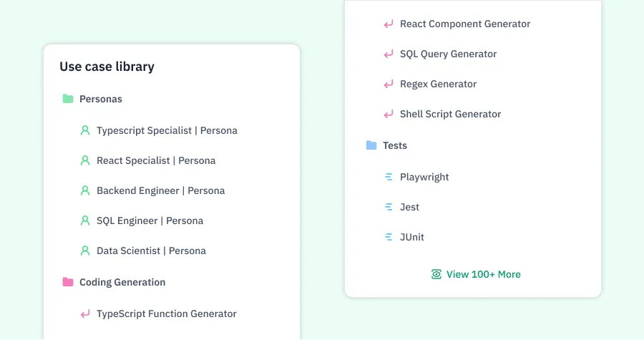644x340 pixels.
Task: Click the green Personas folder icon
Action: 68,99
